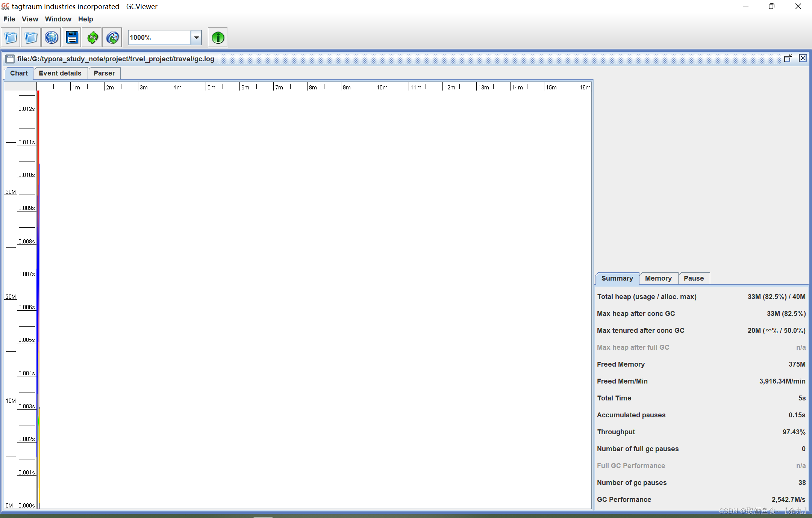Viewport: 812px width, 518px height.
Task: Click the 16m mark on time ruler
Action: click(585, 87)
